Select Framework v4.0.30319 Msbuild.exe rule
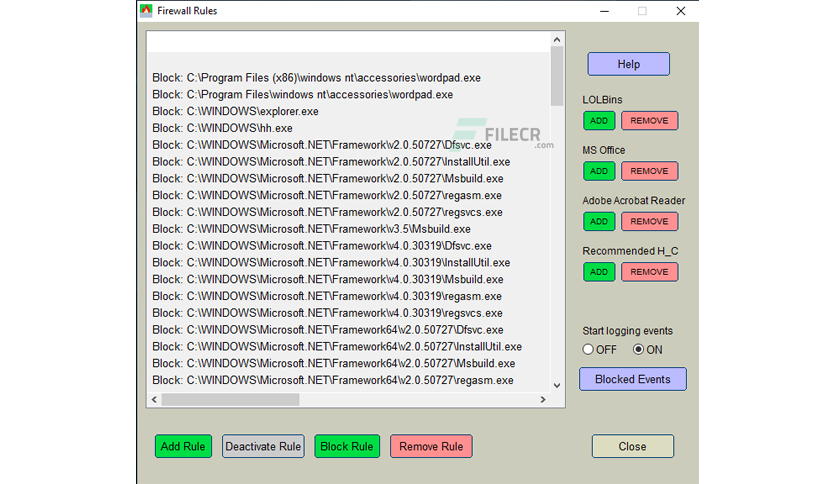Screen dimensions: 836x484 pos(327,279)
